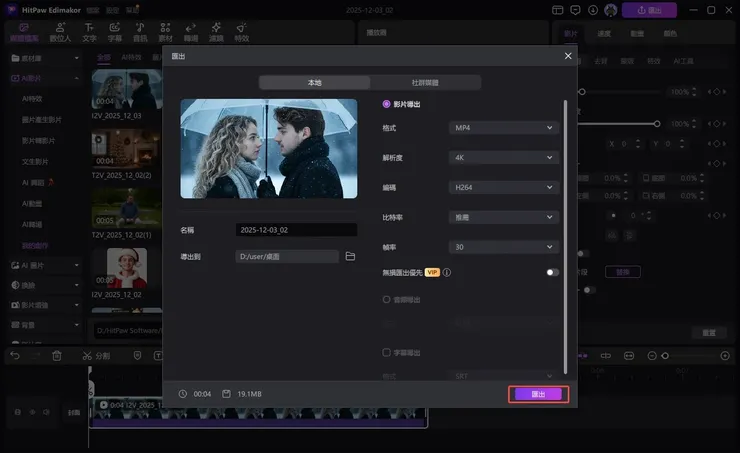740x453 pixels.
Task: Click the purple export button in title bar
Action: pyautogui.click(x=649, y=10)
